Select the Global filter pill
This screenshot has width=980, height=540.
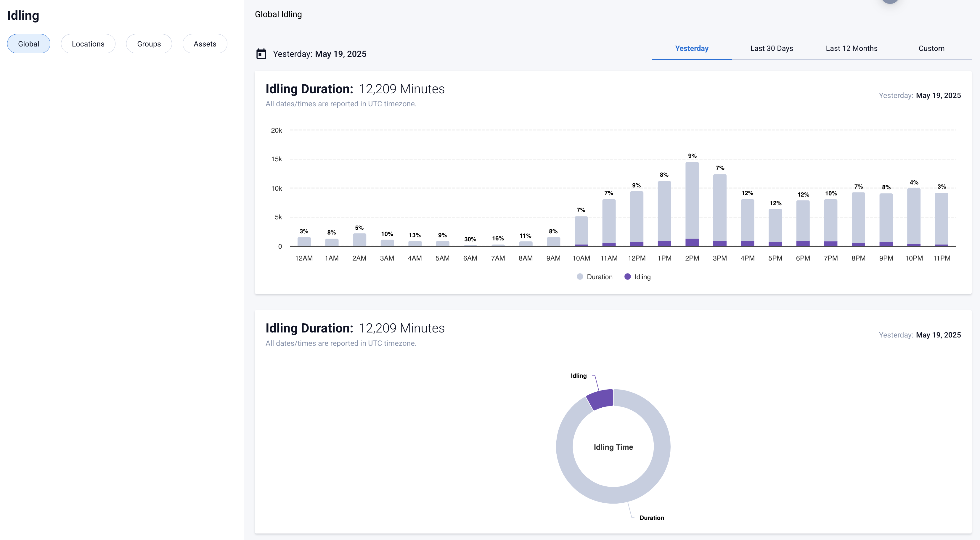point(28,44)
